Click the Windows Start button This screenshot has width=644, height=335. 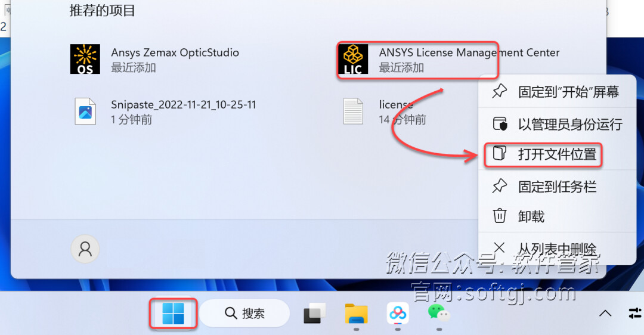click(173, 314)
